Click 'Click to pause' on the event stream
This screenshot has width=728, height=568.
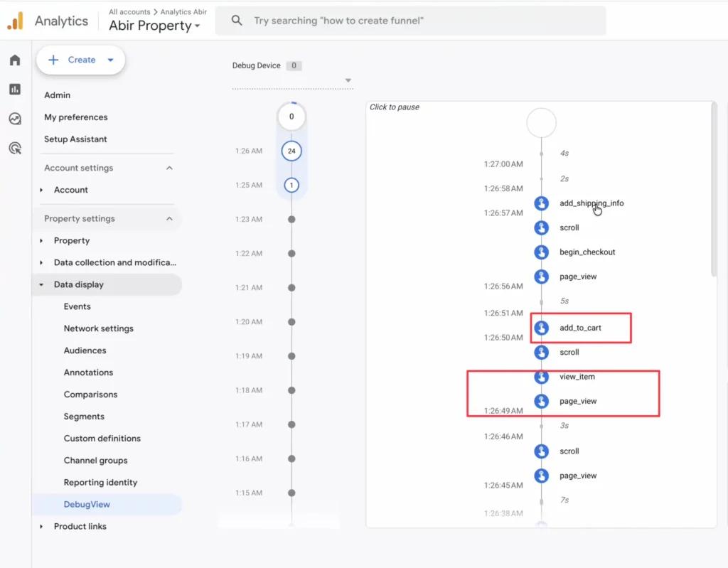pos(396,107)
